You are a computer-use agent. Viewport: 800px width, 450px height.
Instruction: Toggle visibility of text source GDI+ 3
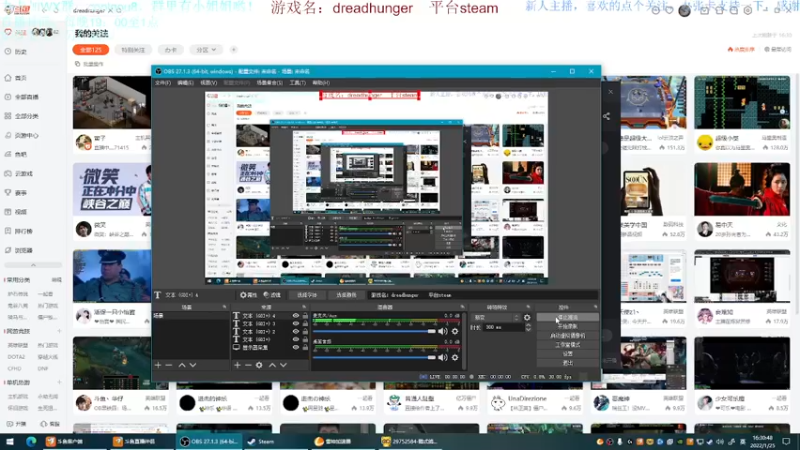295,323
